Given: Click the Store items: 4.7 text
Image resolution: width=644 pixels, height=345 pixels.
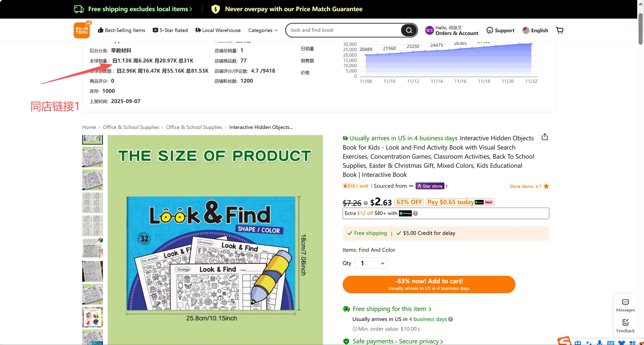Looking at the screenshot, I should click(525, 186).
